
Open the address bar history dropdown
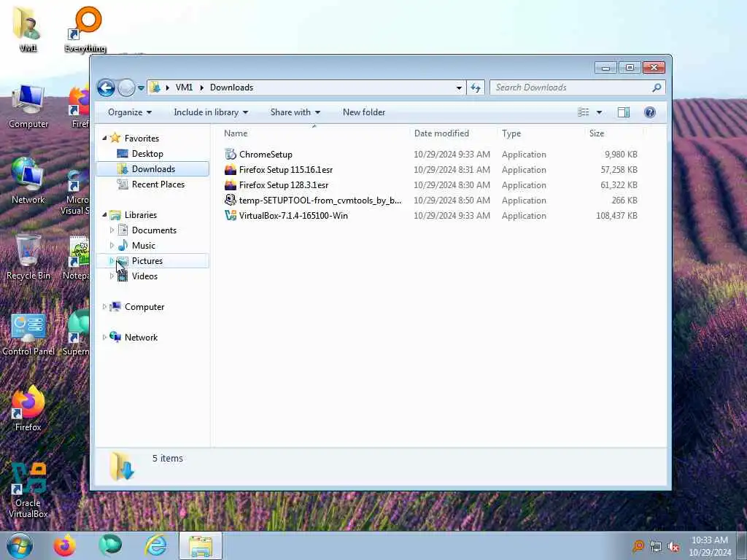459,87
